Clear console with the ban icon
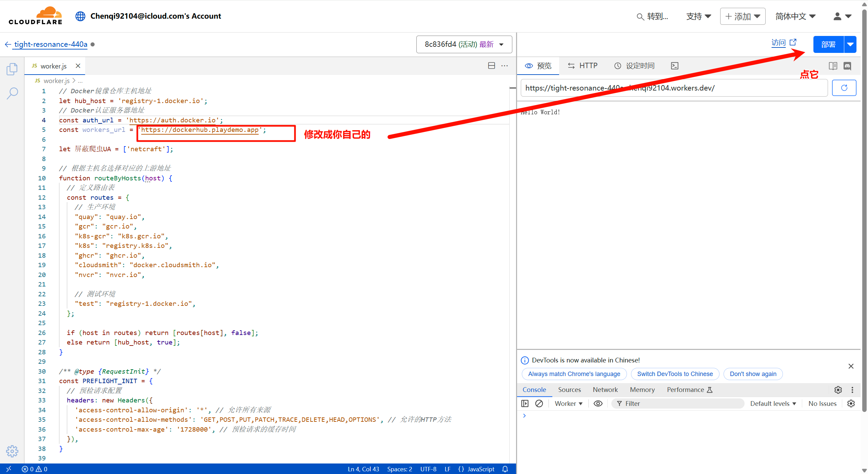Screen dimensions: 868x474 point(539,403)
